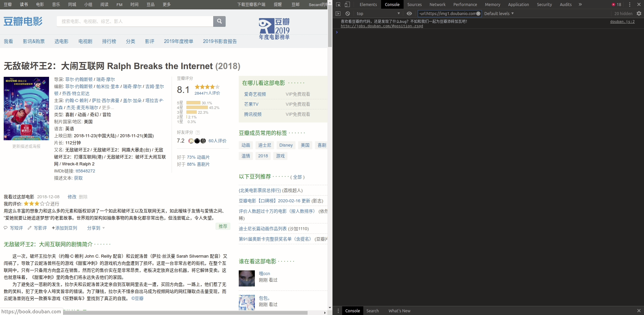Screen dimensions: 644x315
Task: Click the 写影评 pencil link
Action: pos(37,228)
